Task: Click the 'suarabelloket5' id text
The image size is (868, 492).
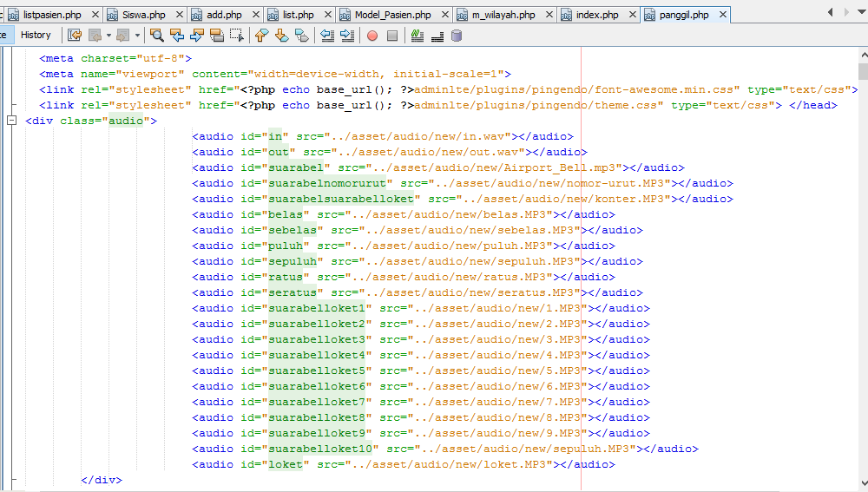Action: 317,371
